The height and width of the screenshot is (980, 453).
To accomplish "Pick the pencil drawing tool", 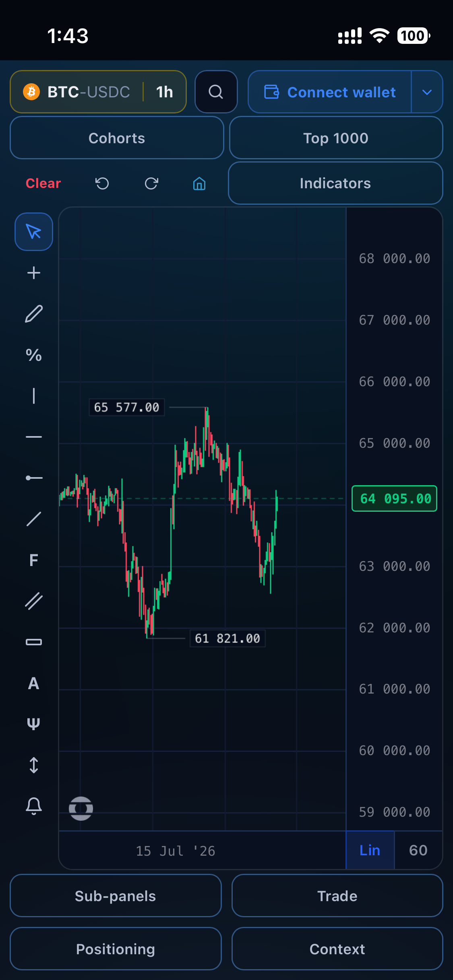I will click(34, 314).
